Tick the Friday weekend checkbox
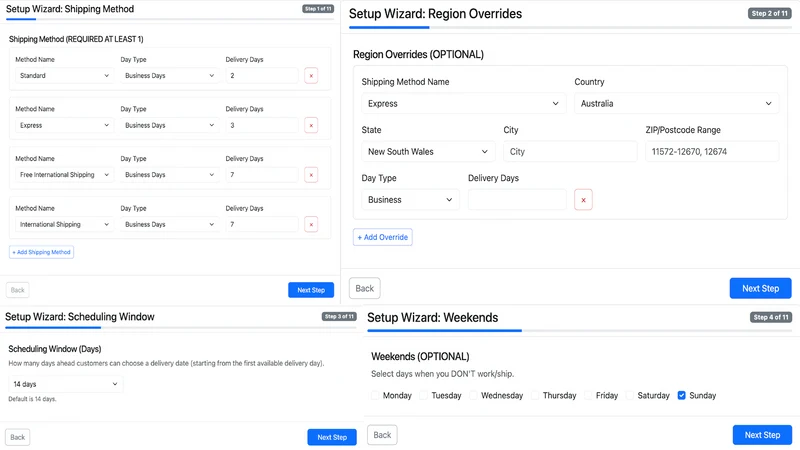 click(588, 395)
